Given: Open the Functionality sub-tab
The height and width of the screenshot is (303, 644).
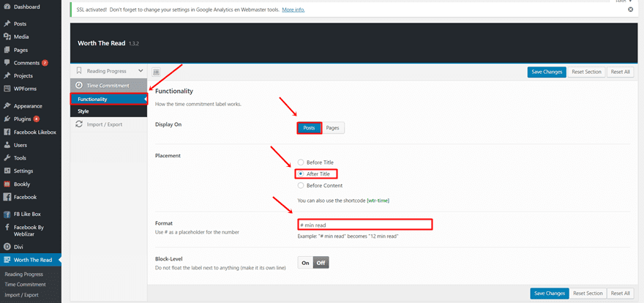Looking at the screenshot, I should point(109,100).
